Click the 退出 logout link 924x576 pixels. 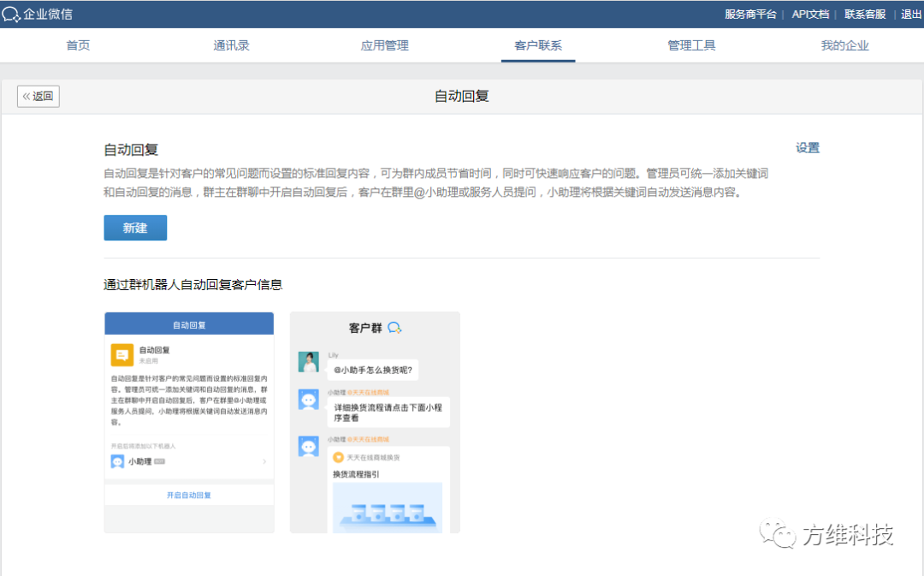click(x=910, y=15)
